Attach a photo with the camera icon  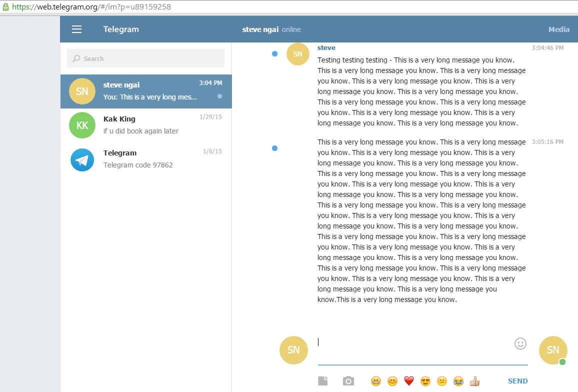pos(348,381)
